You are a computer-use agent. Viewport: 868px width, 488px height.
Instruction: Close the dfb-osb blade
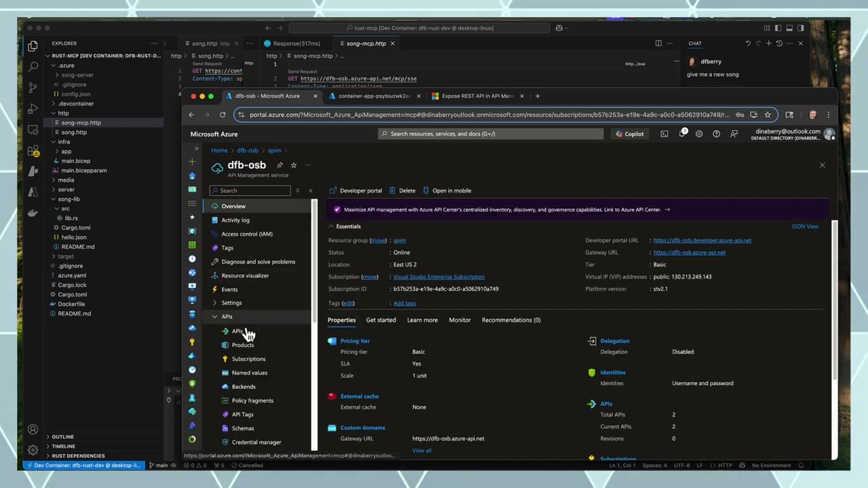(822, 165)
